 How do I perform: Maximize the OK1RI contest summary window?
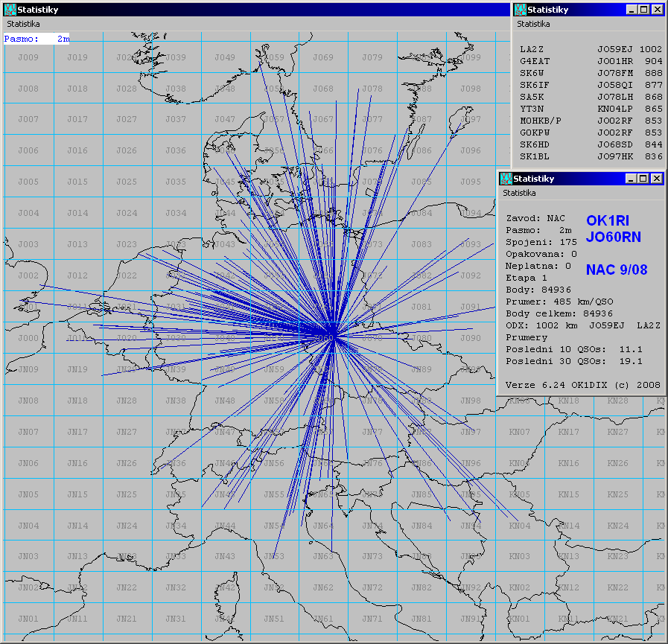pyautogui.click(x=643, y=179)
